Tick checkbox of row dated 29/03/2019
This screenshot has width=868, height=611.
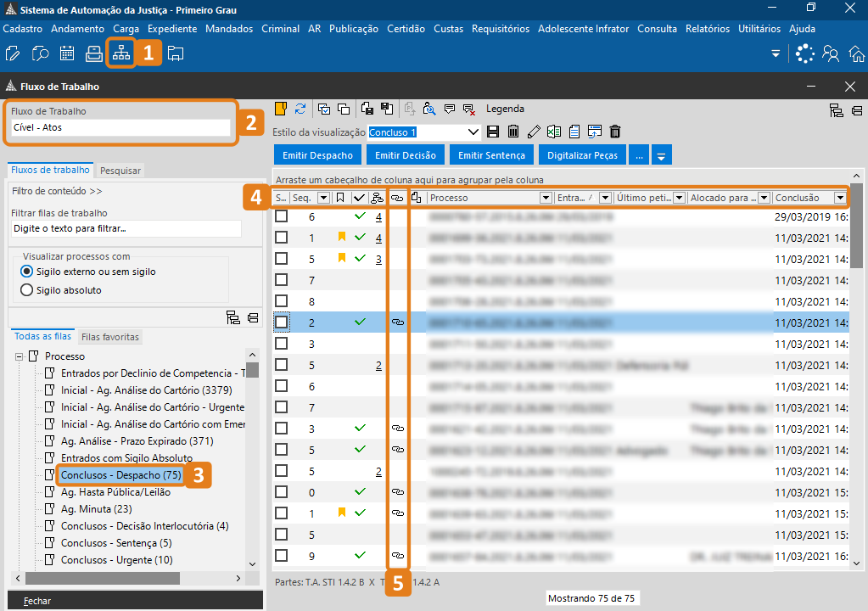point(281,216)
